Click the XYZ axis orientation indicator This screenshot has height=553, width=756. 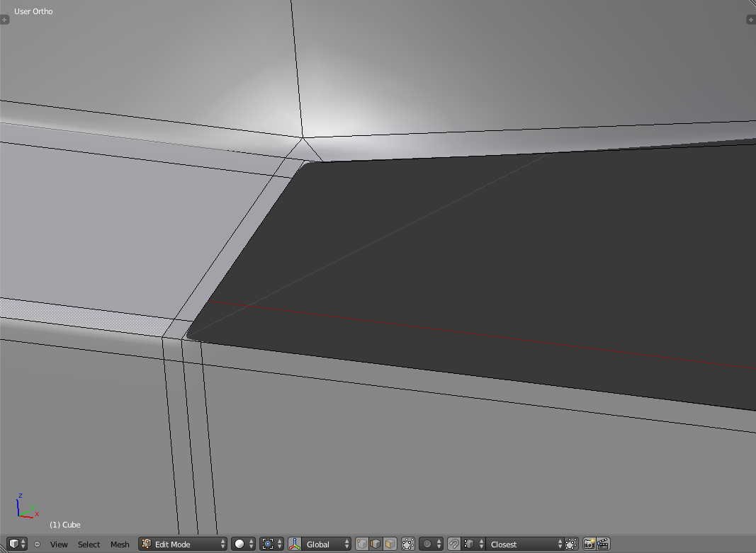coord(28,506)
